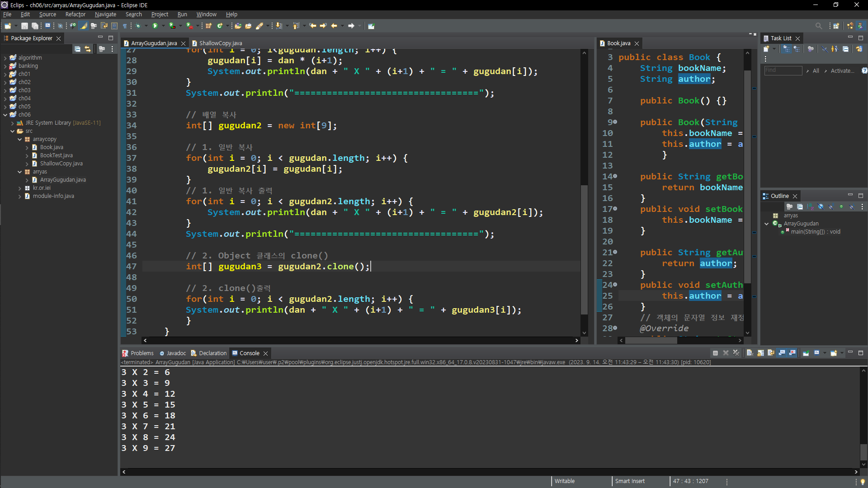Collapse the arraycopy package

tap(19, 140)
